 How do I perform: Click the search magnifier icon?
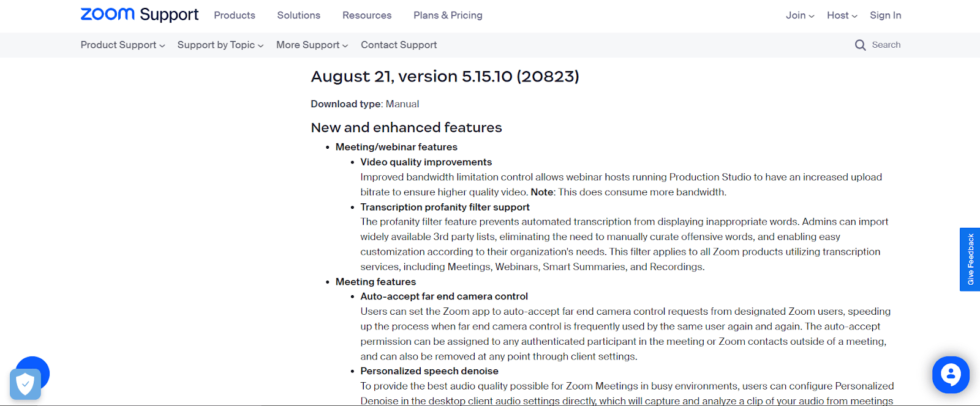pos(860,45)
